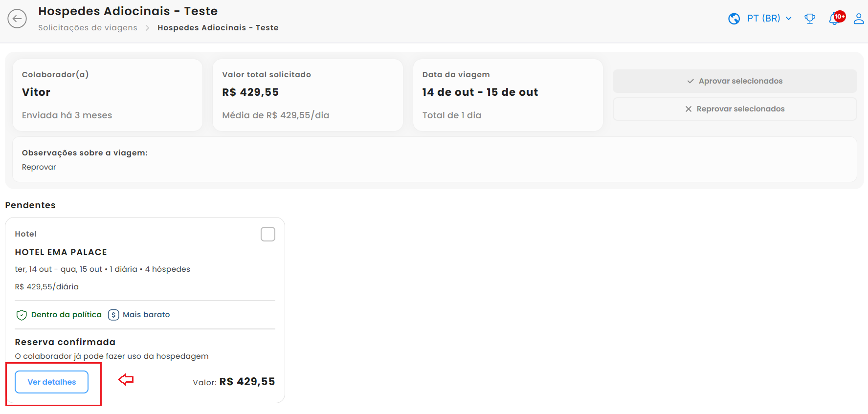The height and width of the screenshot is (414, 868).
Task: Click the Colaborador Vitor card
Action: (108, 95)
